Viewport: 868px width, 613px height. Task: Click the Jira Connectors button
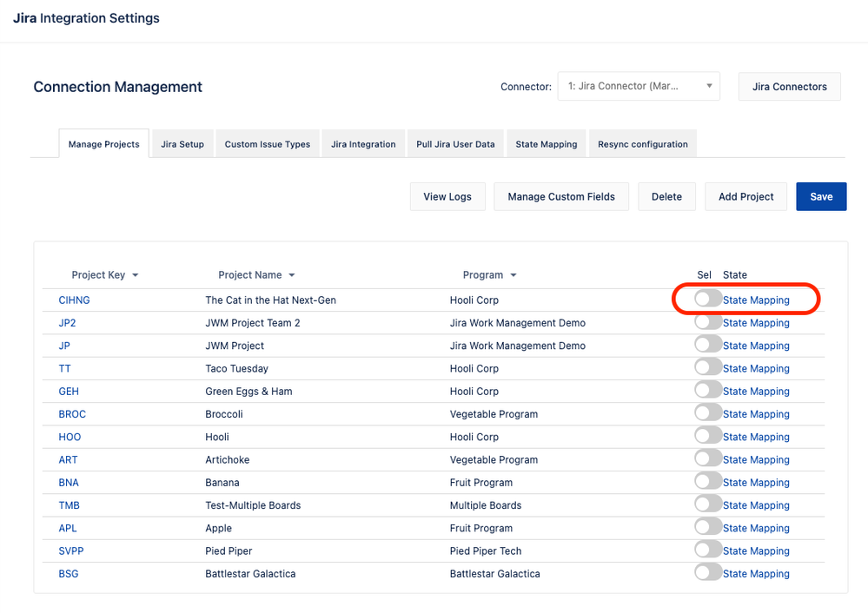[790, 86]
